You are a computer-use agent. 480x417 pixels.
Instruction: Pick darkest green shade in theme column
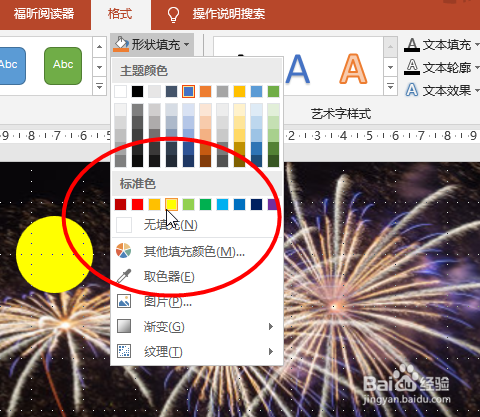(x=273, y=161)
